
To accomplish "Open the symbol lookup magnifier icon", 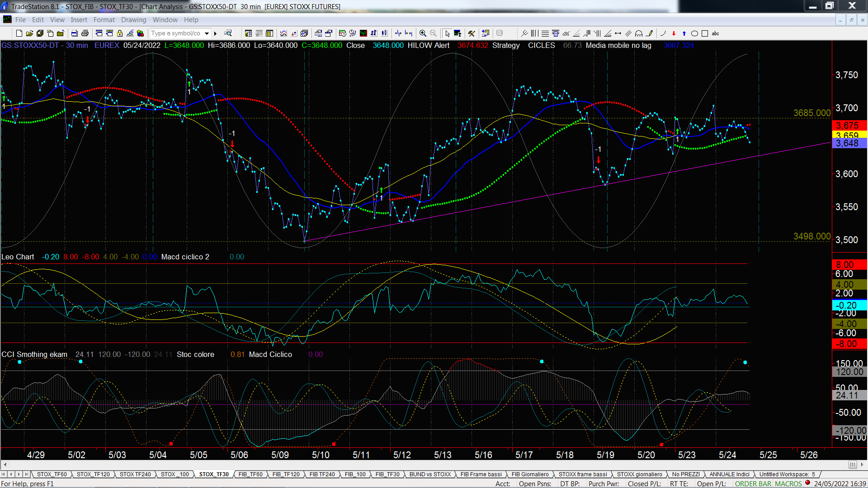I will point(228,33).
